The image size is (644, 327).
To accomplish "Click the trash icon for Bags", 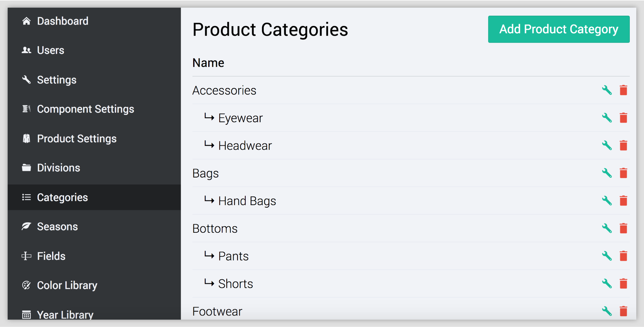I will pos(623,173).
